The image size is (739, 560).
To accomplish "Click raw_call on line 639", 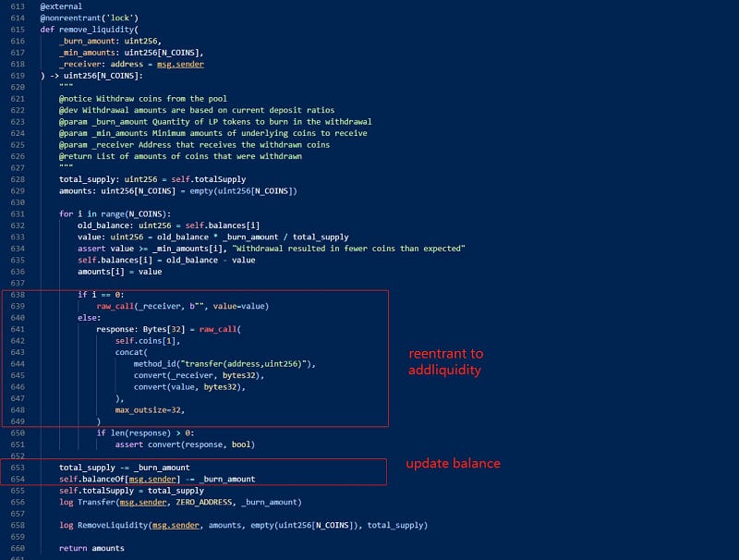I will (117, 306).
